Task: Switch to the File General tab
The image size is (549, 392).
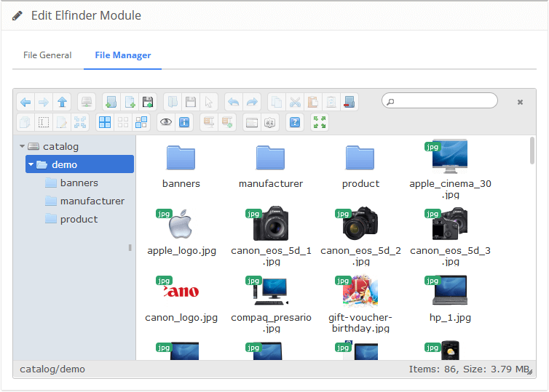Action: tap(47, 55)
